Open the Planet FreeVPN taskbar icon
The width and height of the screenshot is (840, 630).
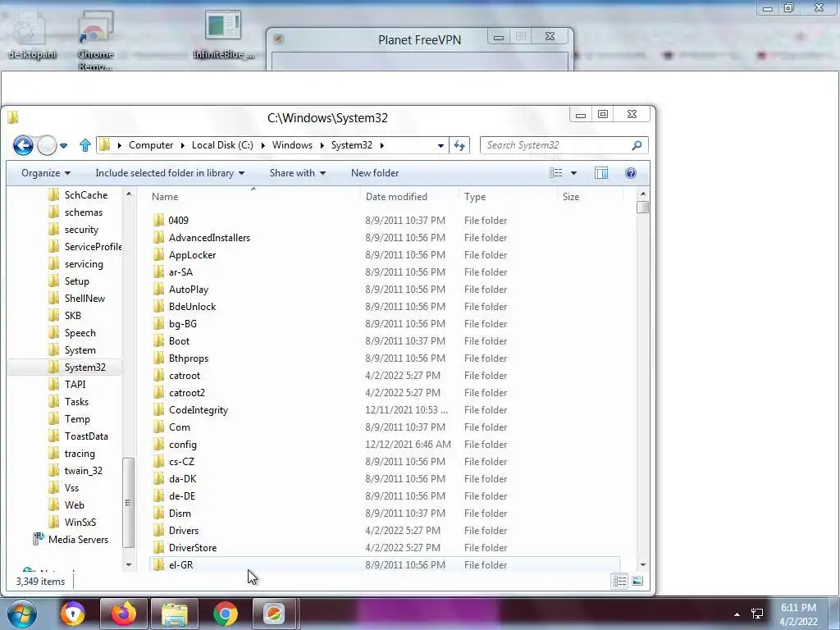pos(274,614)
